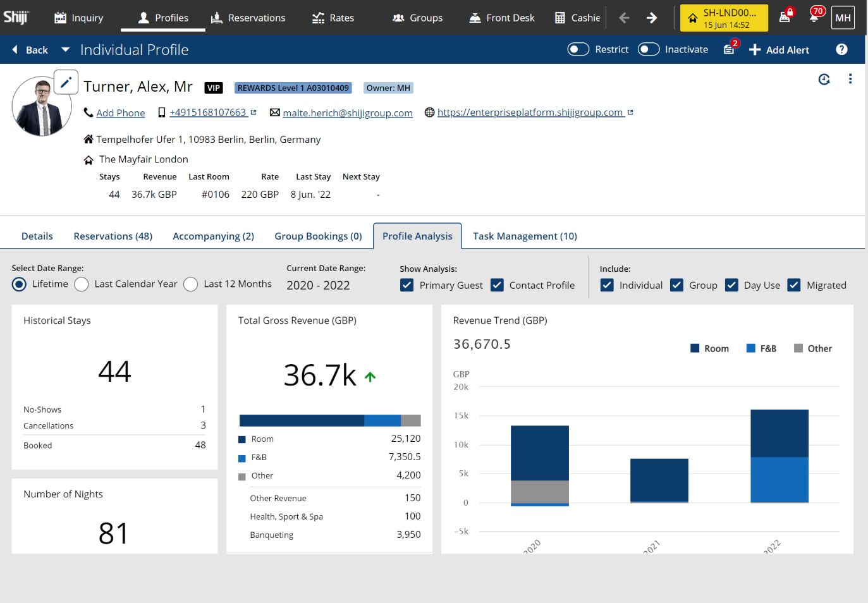Click the Add Phone link

click(x=120, y=113)
